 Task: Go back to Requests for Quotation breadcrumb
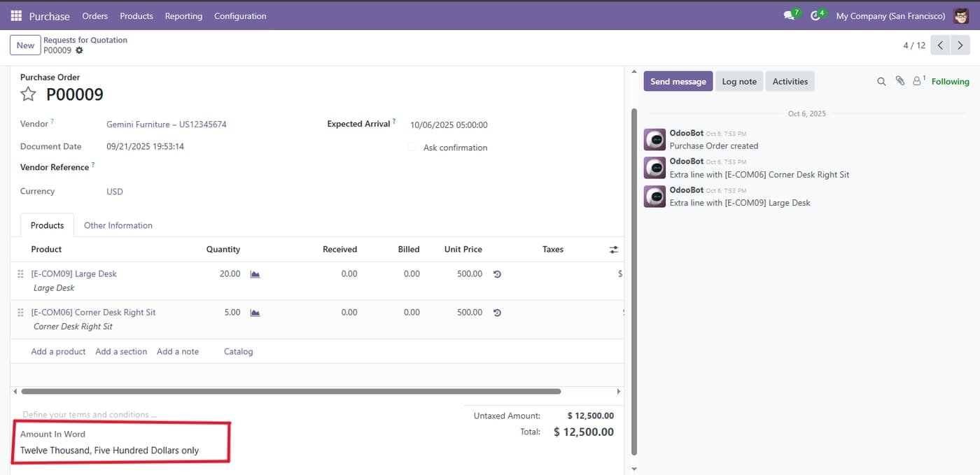(x=85, y=40)
